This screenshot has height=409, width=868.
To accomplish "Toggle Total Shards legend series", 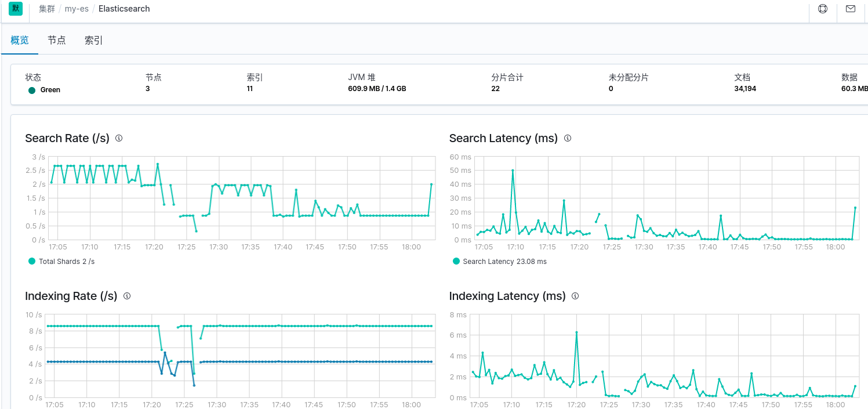I will [61, 262].
